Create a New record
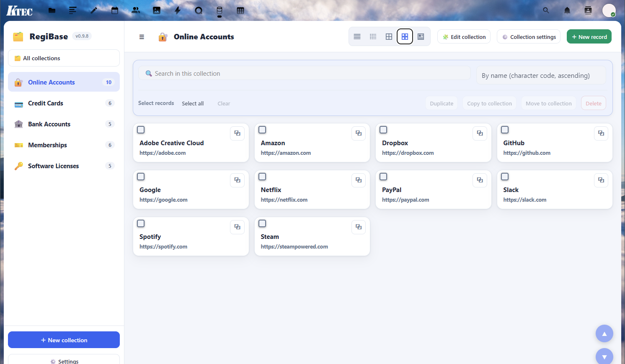The image size is (625, 364). click(x=589, y=37)
